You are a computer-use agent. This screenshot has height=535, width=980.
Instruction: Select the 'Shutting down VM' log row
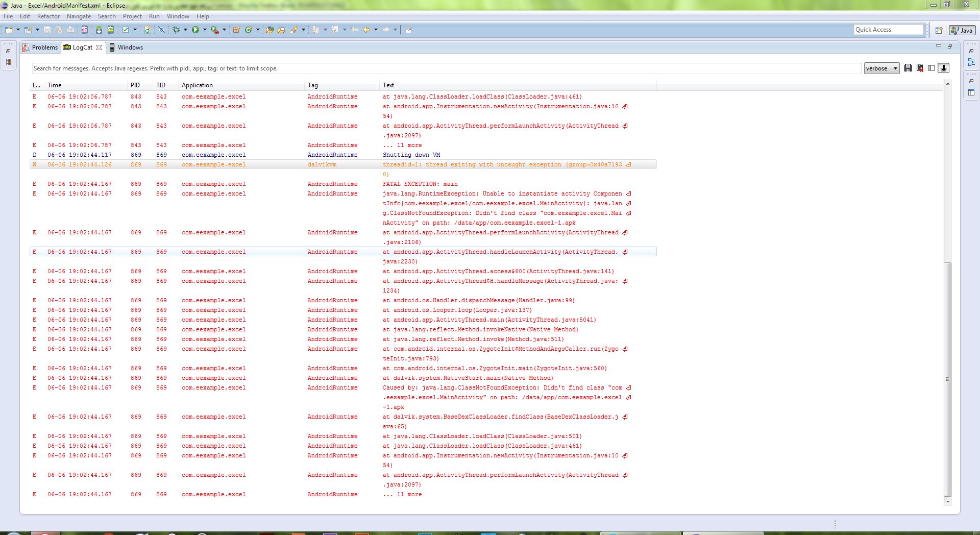[343, 155]
